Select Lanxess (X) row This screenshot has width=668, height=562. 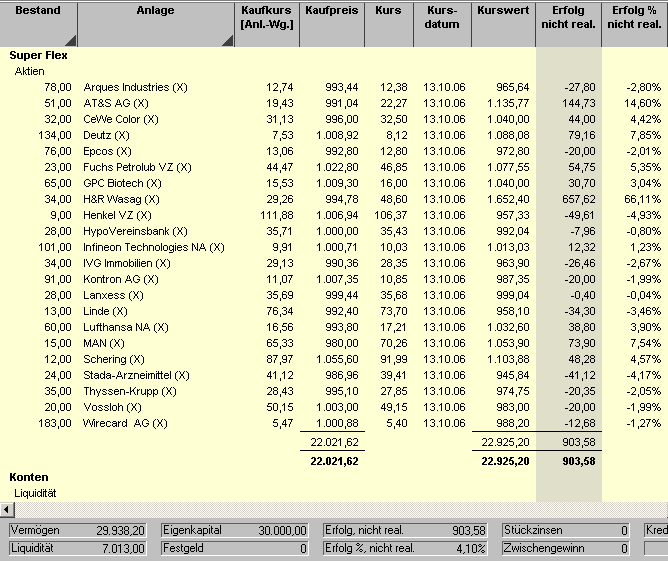(334, 295)
